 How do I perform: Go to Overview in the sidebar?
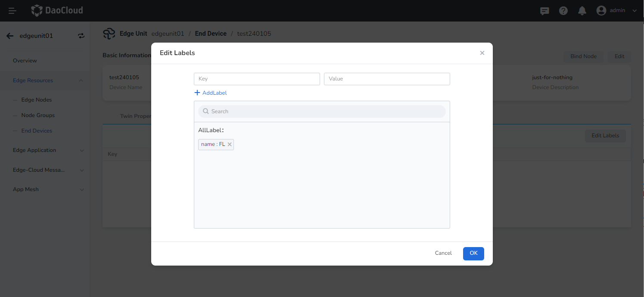tap(25, 61)
